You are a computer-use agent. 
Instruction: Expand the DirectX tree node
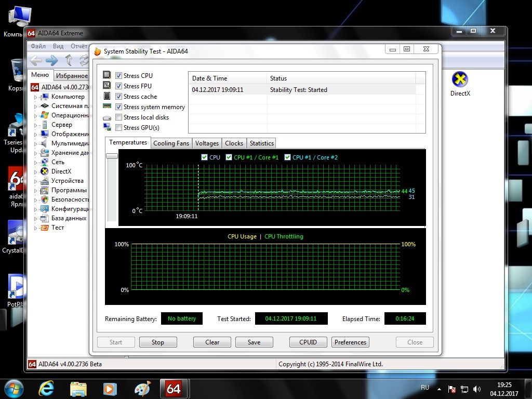click(35, 171)
